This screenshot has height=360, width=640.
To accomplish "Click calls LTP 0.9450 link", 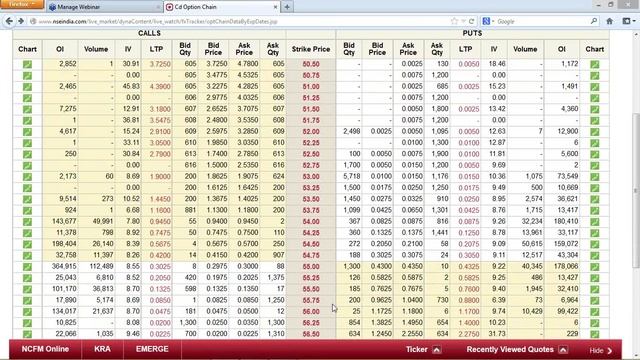I will coord(160,222).
